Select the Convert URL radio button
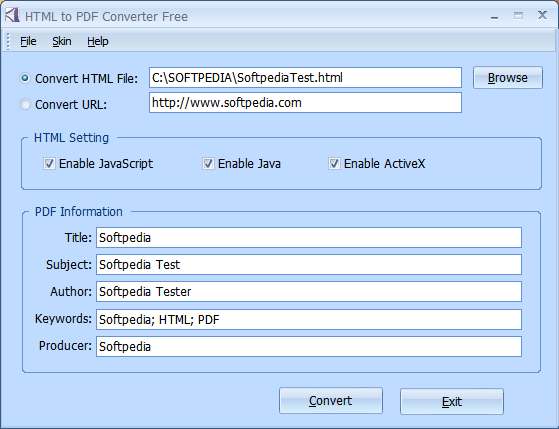Viewport: 559px width, 429px height. click(25, 104)
